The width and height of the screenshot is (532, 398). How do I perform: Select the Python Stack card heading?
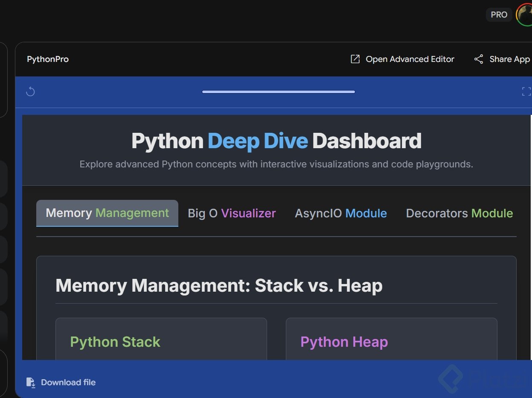115,342
